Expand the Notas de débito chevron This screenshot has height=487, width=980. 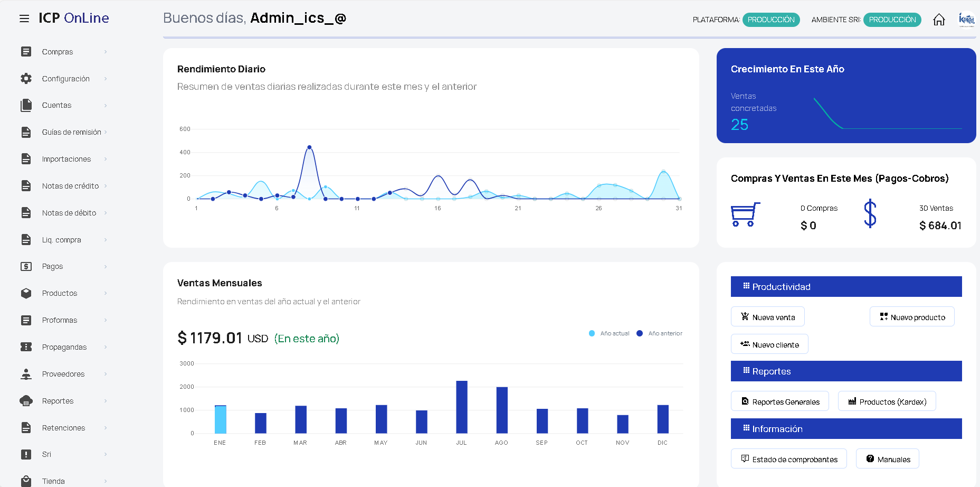(106, 213)
